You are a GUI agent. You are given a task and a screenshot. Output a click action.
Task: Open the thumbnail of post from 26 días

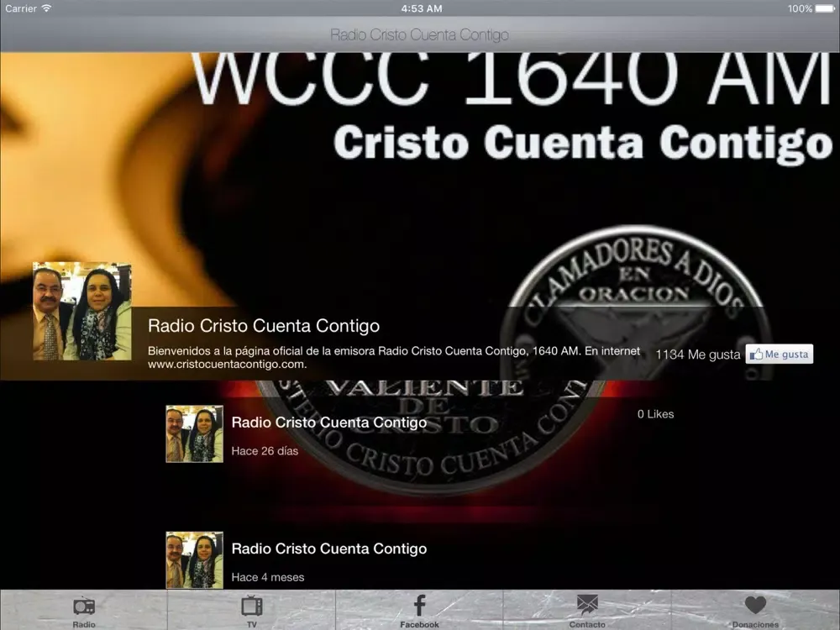(x=195, y=434)
